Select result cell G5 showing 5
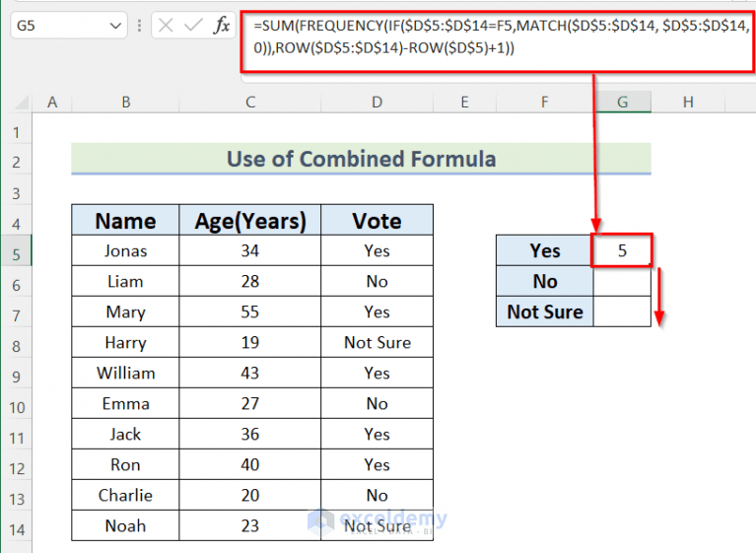This screenshot has width=756, height=553. [x=622, y=250]
